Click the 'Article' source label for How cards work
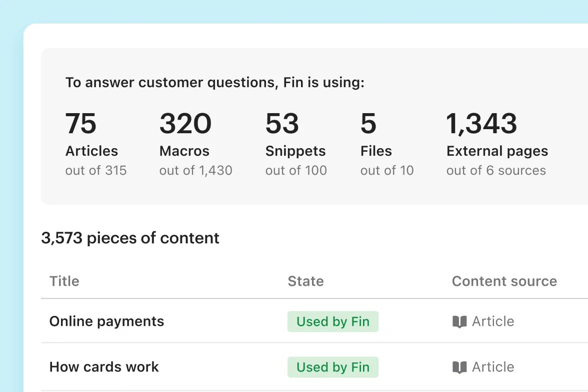 pos(493,367)
